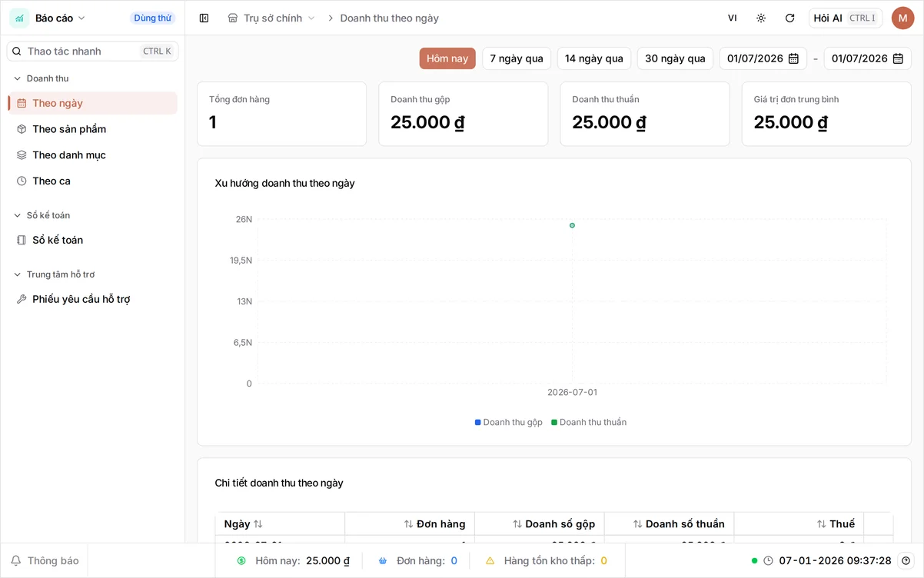Select the 7 ngày qua range

(517, 58)
